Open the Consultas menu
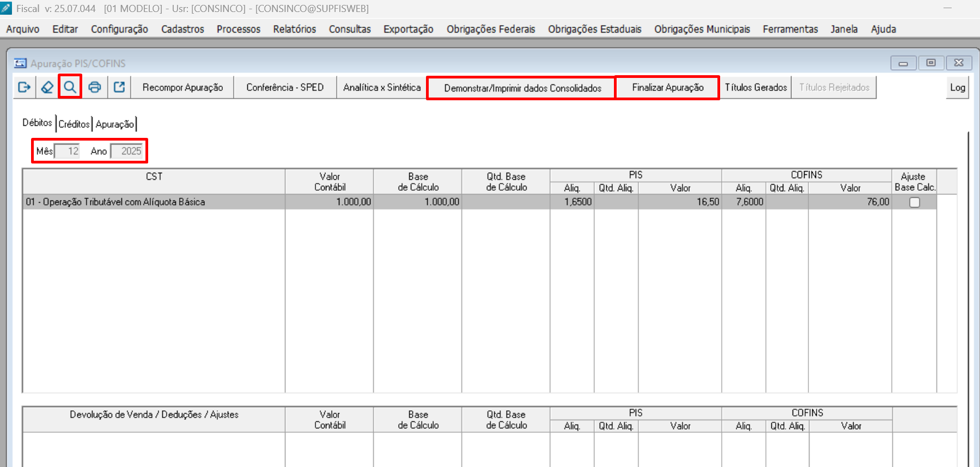This screenshot has width=980, height=467. point(350,29)
